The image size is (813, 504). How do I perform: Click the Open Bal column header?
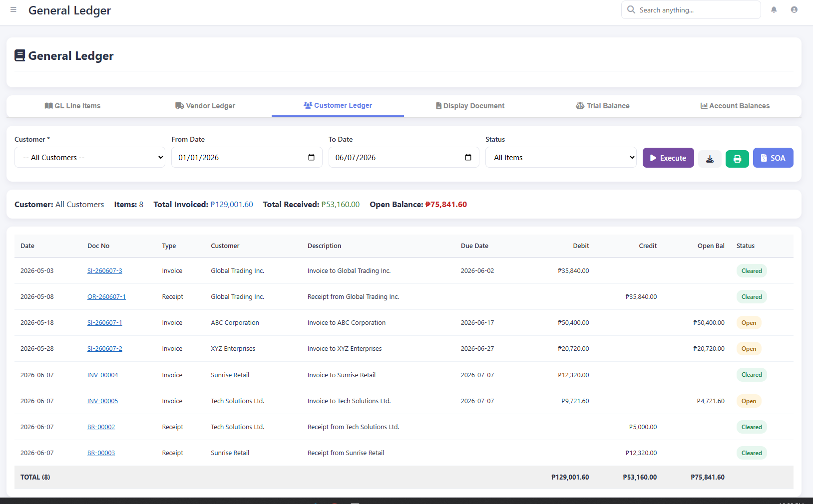coord(711,246)
